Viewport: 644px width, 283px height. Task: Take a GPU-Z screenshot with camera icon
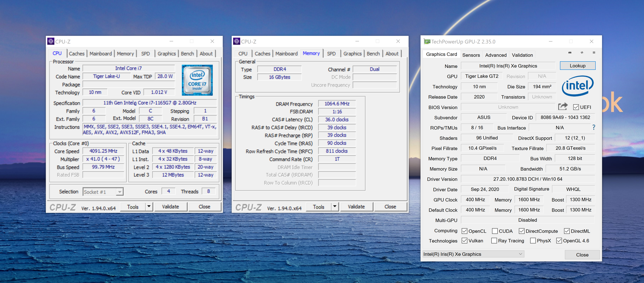pyautogui.click(x=570, y=53)
